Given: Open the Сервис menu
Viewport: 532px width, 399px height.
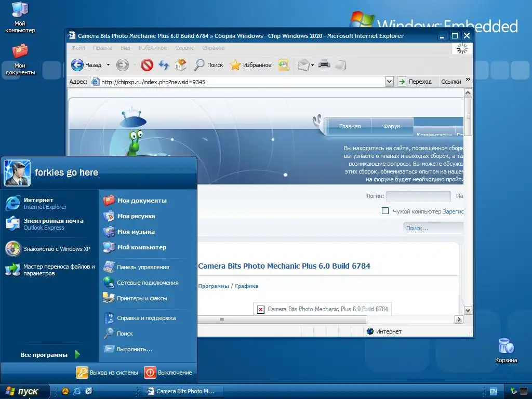Looking at the screenshot, I should (x=184, y=48).
